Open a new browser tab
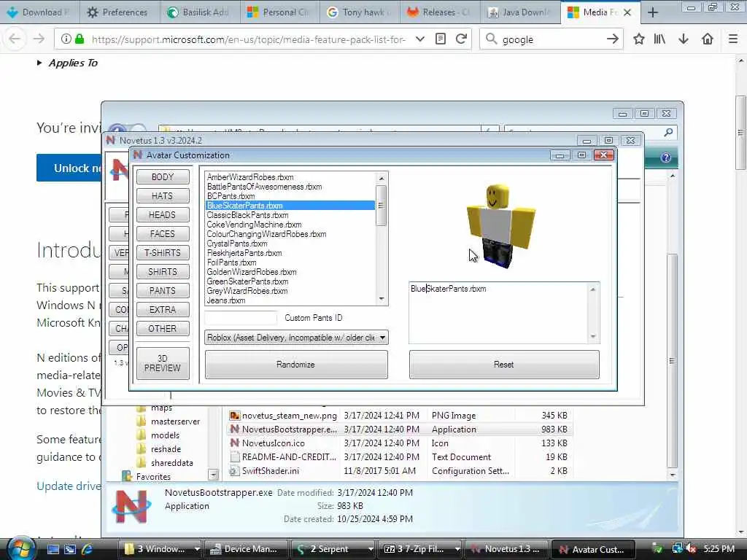This screenshot has width=747, height=560. pos(653,12)
